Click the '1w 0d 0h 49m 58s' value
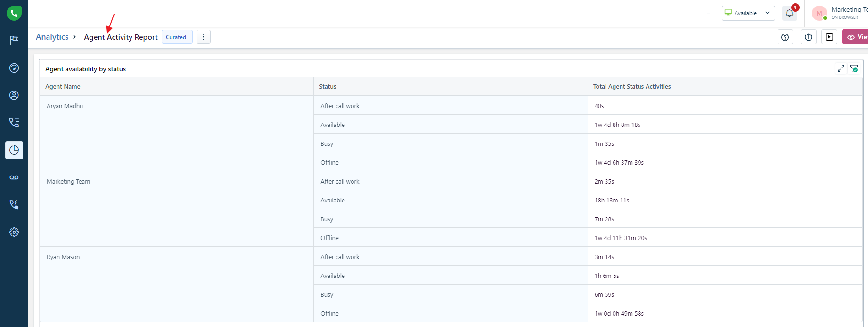The height and width of the screenshot is (327, 868). (x=619, y=313)
